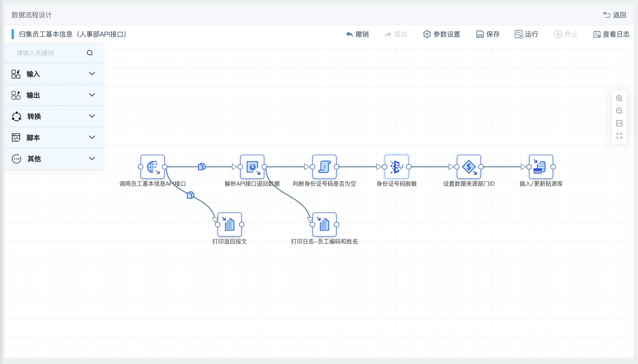Click the ID number empty-check script node
638x364 pixels.
[x=324, y=167]
